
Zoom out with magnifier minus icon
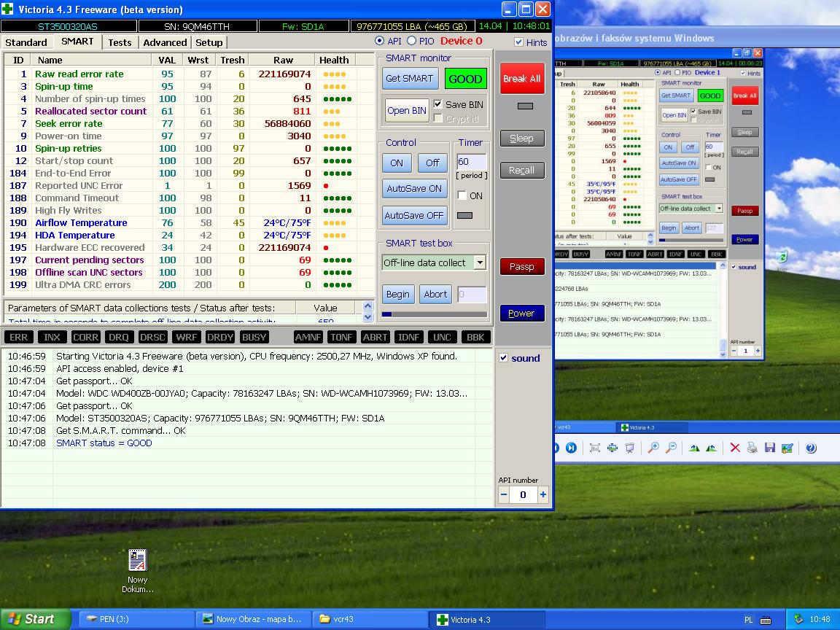click(671, 448)
